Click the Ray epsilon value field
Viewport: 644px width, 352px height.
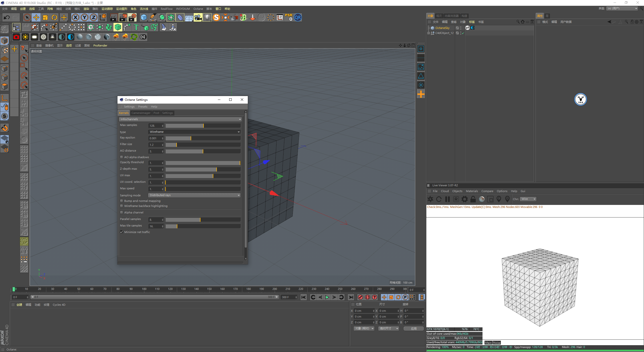click(155, 138)
